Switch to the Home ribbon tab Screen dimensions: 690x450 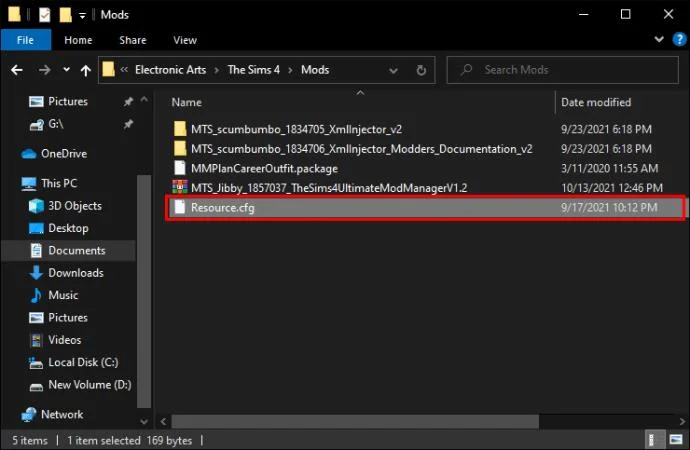78,40
